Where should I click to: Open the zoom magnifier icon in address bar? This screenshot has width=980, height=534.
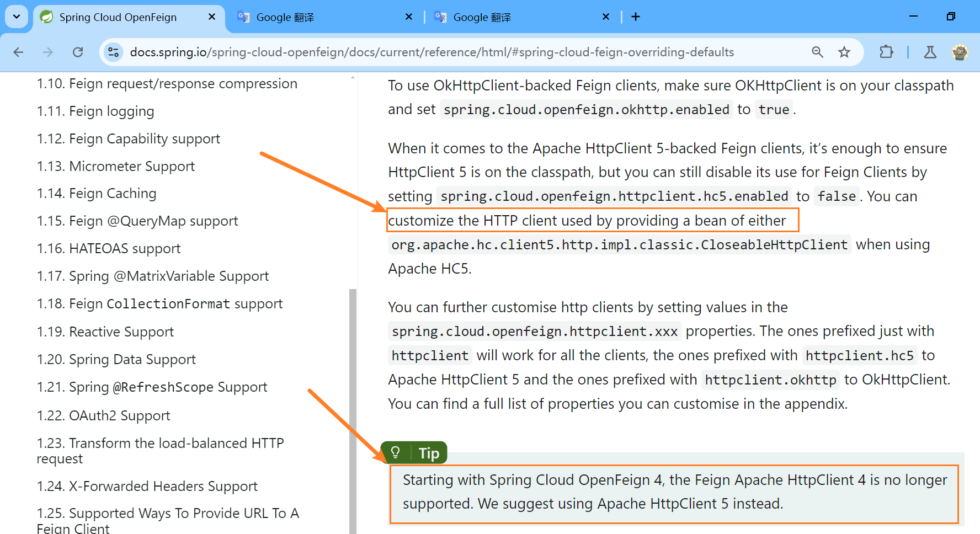(x=818, y=52)
